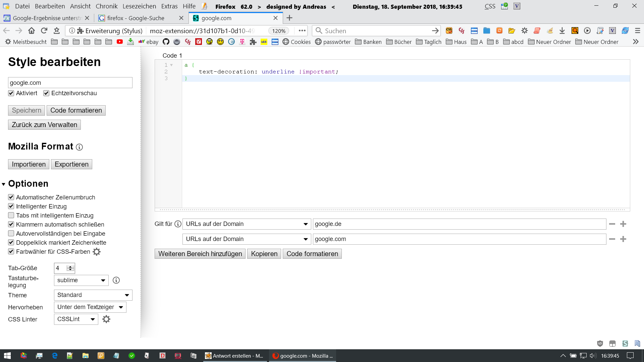Click the keyboard layout info icon
The image size is (644, 362).
click(x=116, y=280)
